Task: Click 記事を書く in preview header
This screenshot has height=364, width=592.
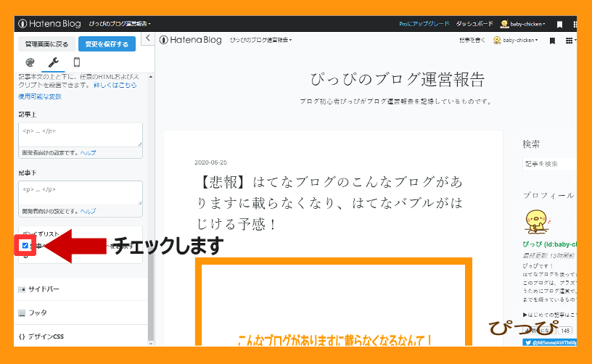Action: click(x=472, y=41)
